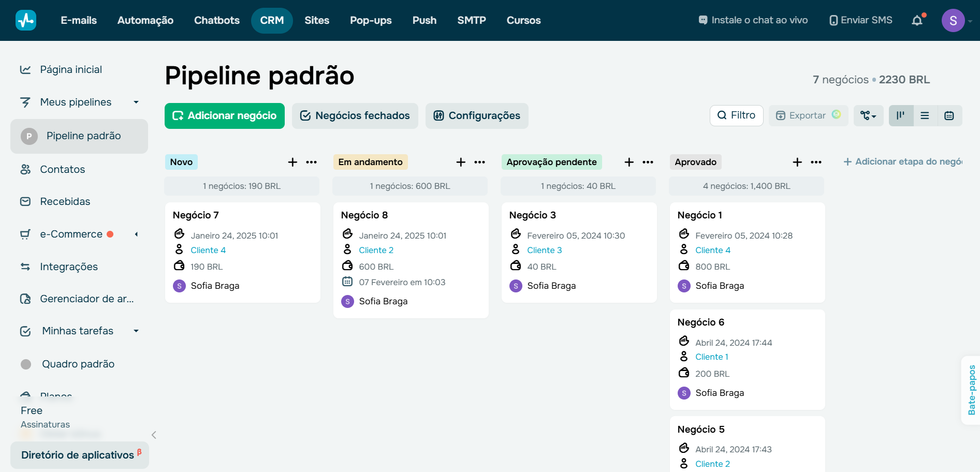This screenshot has width=980, height=472.
Task: Open Cliente 3 from Negócio 3 card
Action: [x=544, y=250]
